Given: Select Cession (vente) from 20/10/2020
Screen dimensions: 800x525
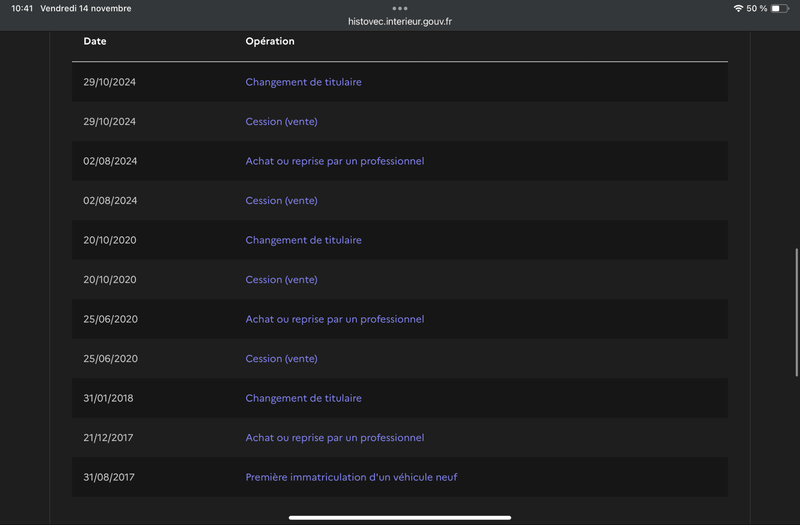Looking at the screenshot, I should [281, 280].
